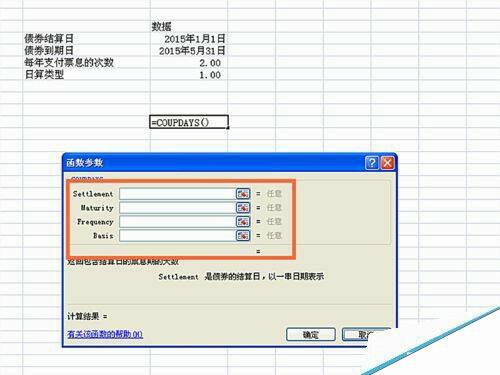Close the 函数参数 dialog
The width and height of the screenshot is (500, 375).
[x=387, y=163]
